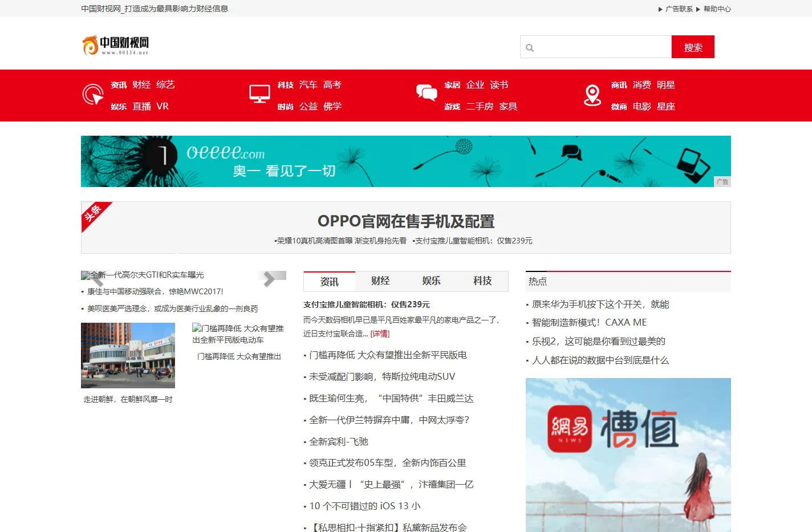Image resolution: width=812 pixels, height=532 pixels.
Task: Open article 未受减配门影响，特斯拉纯电动SUV
Action: coord(382,377)
